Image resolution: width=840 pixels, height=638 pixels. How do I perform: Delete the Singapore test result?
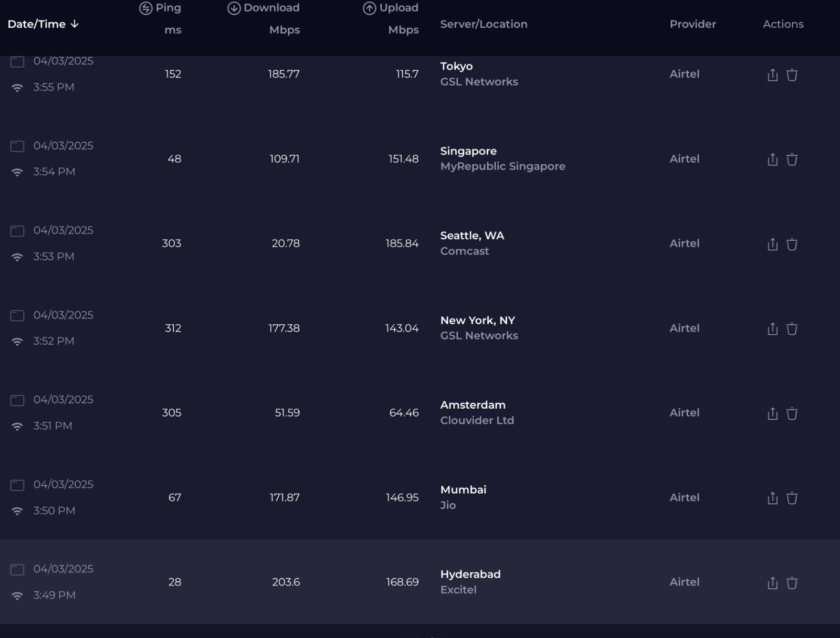792,159
